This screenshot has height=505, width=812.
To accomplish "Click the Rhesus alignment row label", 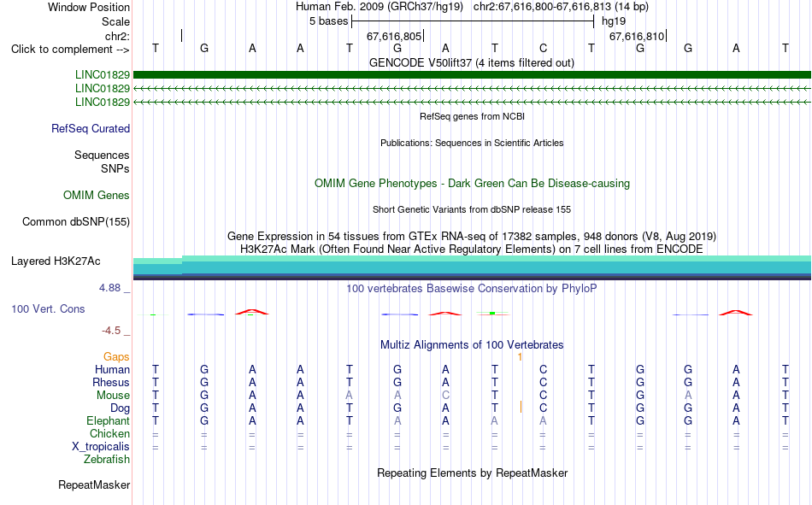I will [x=111, y=382].
